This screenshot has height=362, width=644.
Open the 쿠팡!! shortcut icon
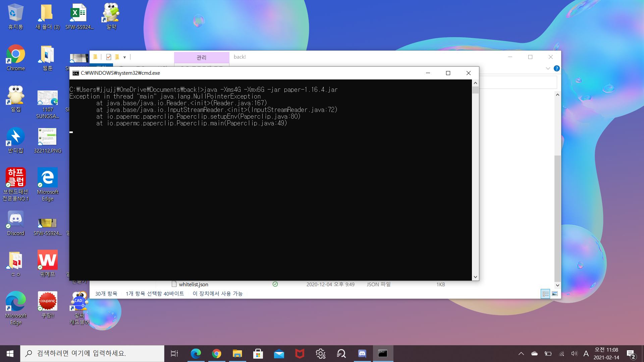(47, 305)
